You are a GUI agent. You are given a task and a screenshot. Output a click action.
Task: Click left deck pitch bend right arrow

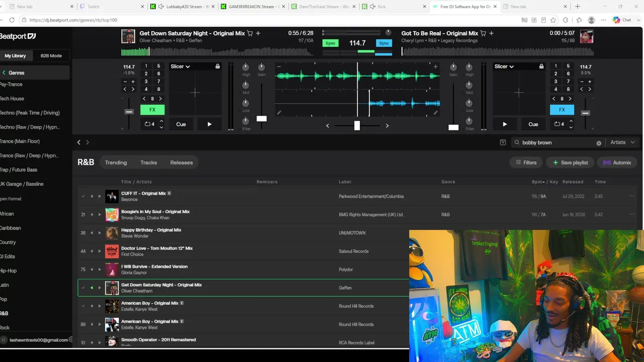click(133, 89)
